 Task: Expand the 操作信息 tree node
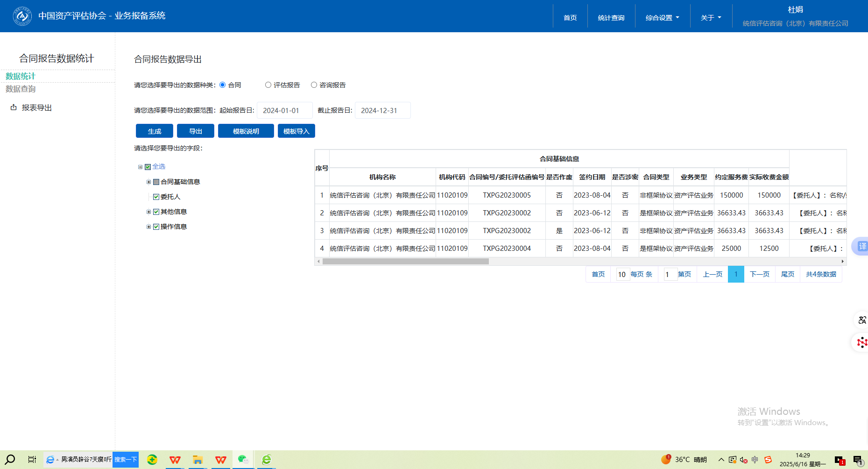click(x=148, y=227)
